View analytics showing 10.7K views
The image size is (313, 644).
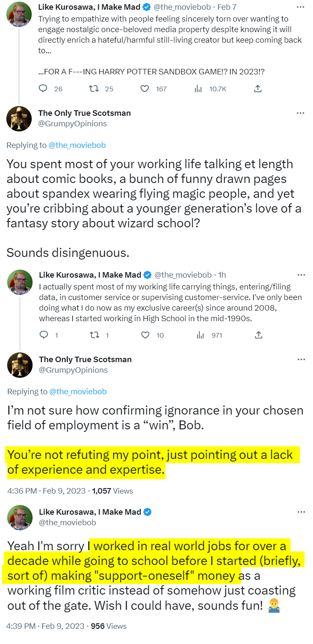(198, 89)
